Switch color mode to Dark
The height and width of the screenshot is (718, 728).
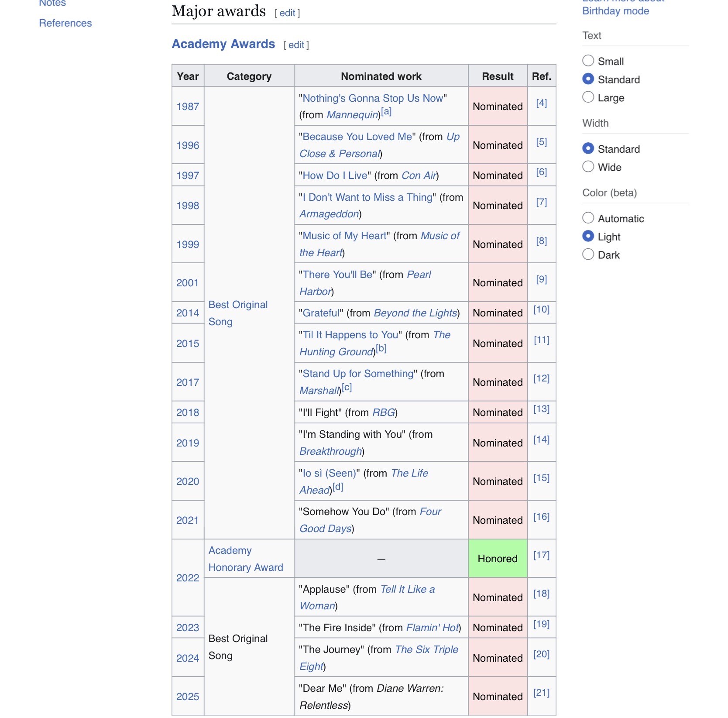tap(588, 254)
